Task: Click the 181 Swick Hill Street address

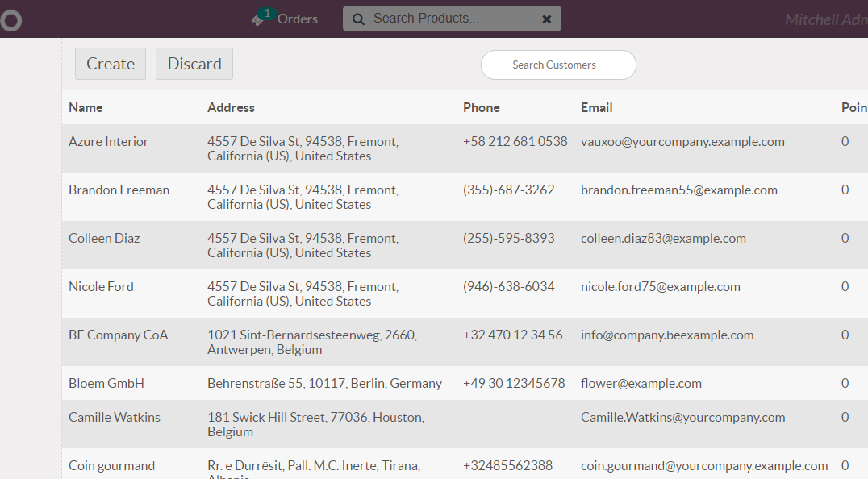Action: pos(316,424)
